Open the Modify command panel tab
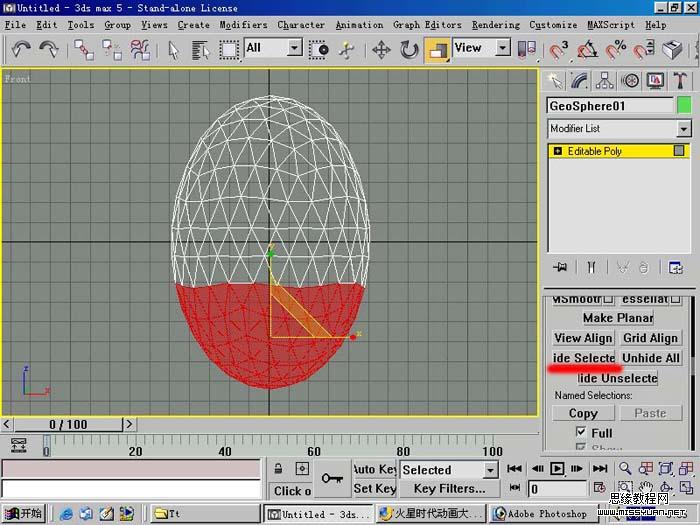This screenshot has width=700, height=525. [579, 81]
